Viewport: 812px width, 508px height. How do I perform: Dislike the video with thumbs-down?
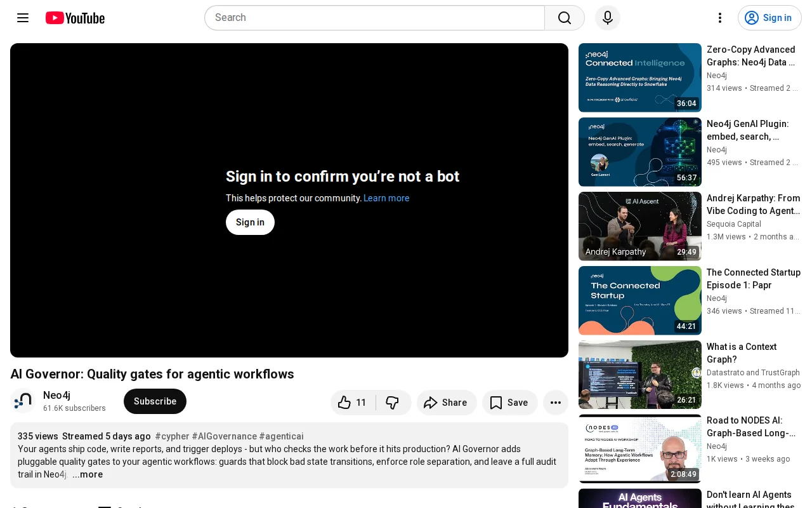393,403
